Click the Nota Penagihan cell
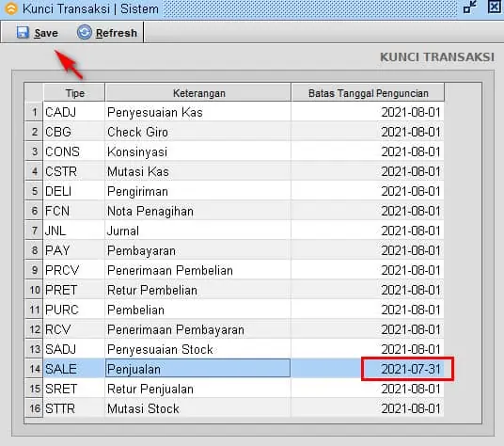The image size is (504, 446). coord(198,211)
